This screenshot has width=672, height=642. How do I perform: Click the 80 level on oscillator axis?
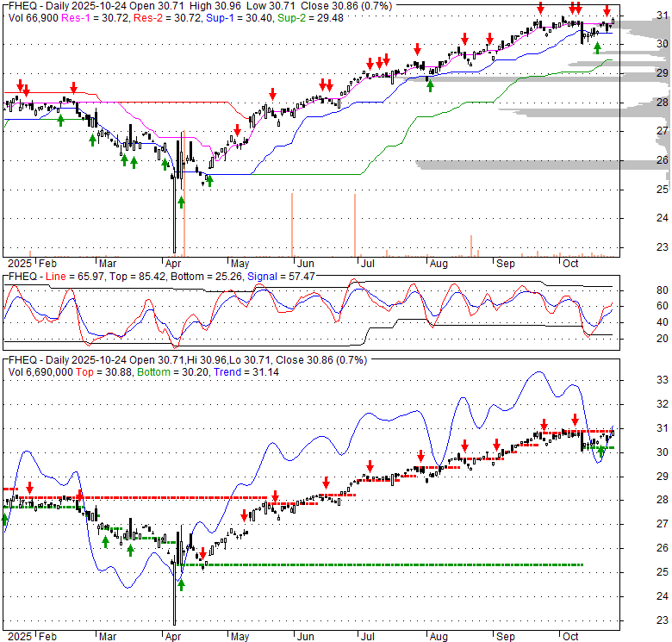662,290
